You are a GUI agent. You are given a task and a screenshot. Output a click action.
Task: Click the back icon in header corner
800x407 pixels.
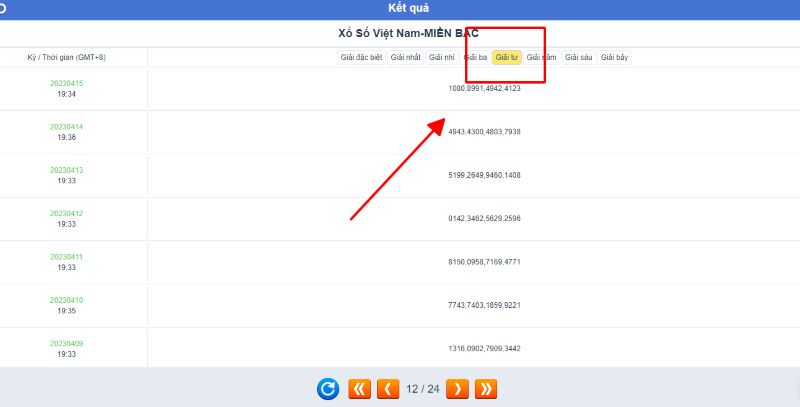click(x=3, y=8)
